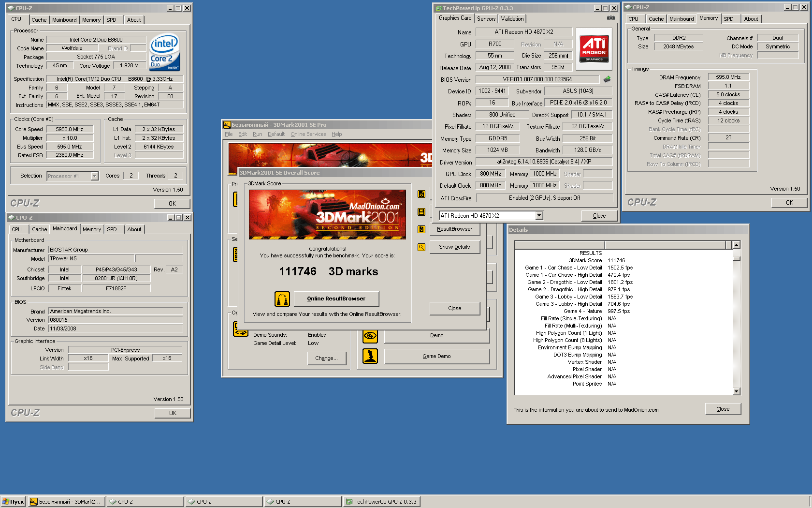Click the Show Details button
812x508 pixels.
point(454,247)
